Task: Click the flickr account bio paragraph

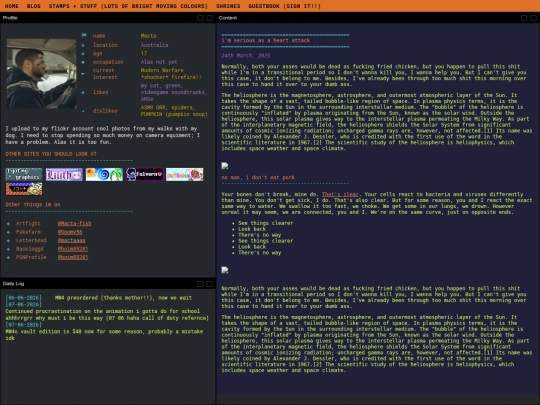Action: [103, 135]
